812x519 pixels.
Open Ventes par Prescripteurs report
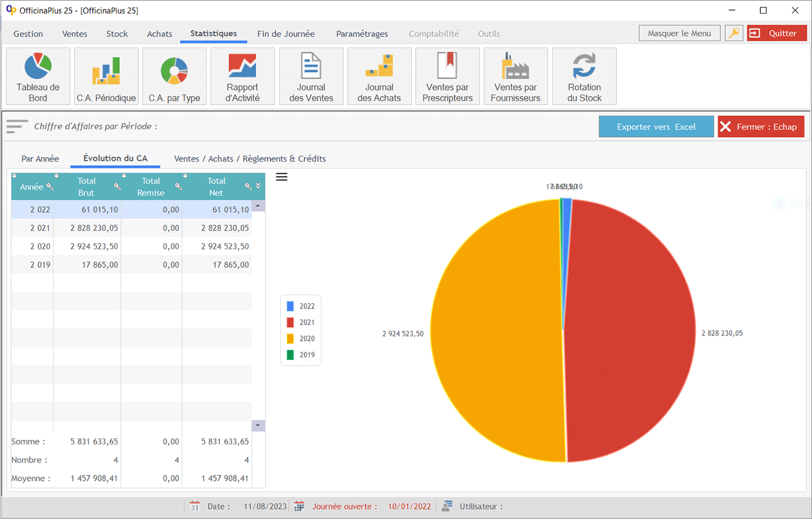447,76
